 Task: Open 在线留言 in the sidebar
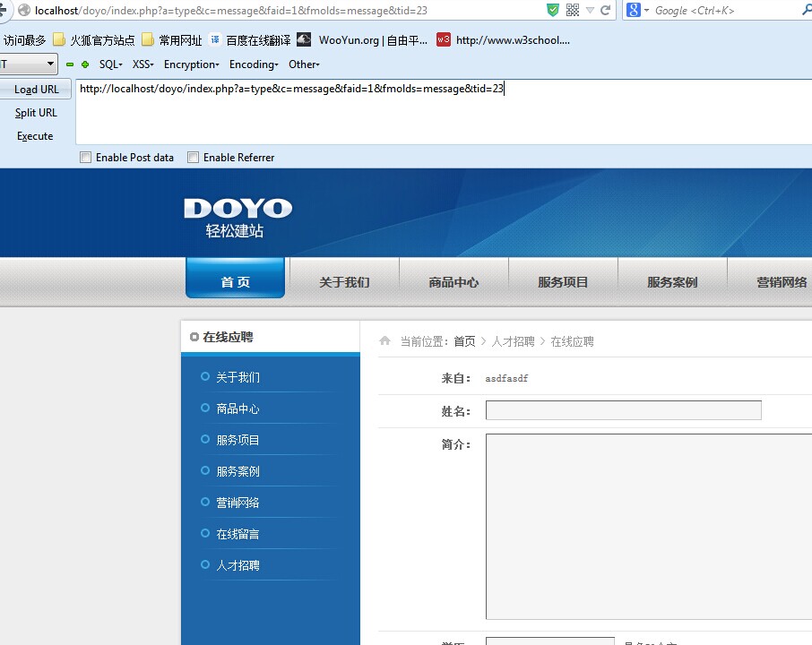[x=238, y=534]
